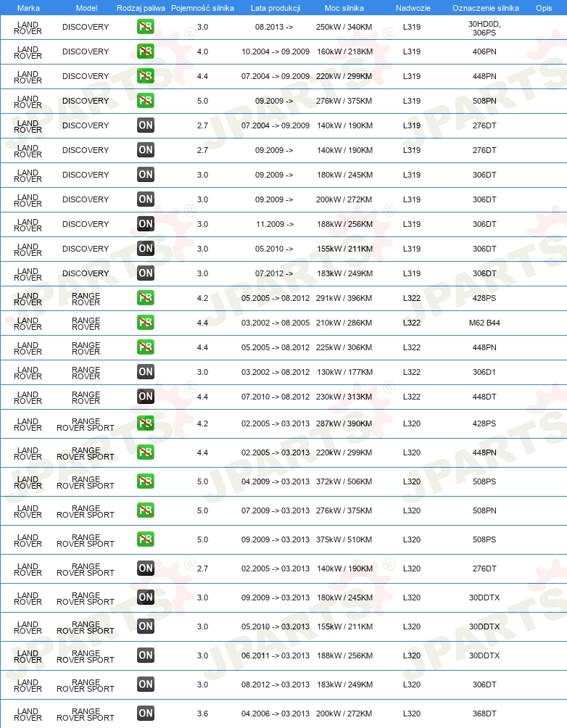Click diesel ON icon in Discovery 183kW / 249KM row
567x728 pixels.
point(145,273)
